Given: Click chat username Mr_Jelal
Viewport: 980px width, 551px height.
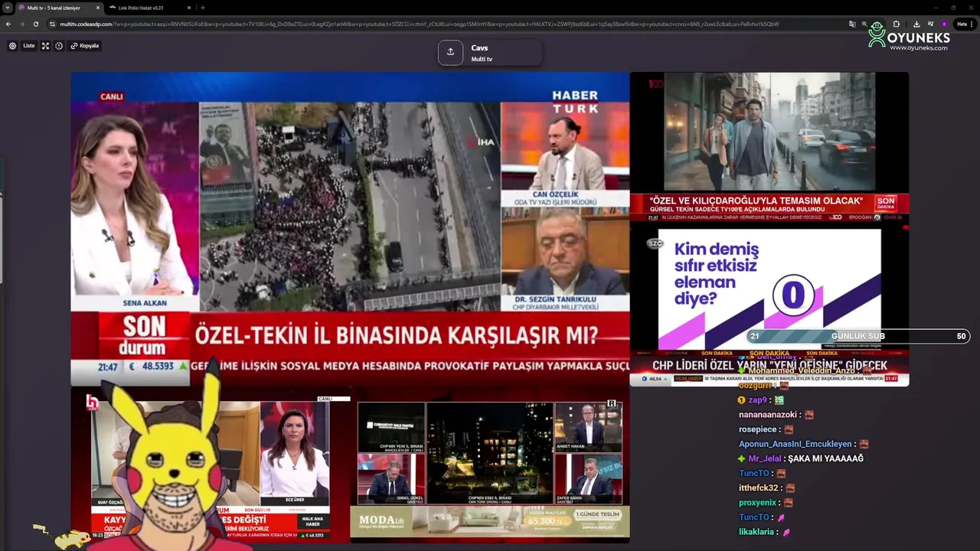Looking at the screenshot, I should click(765, 458).
